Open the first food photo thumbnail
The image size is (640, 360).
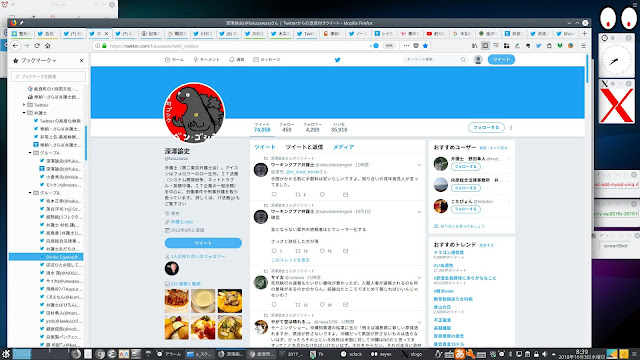tap(177, 301)
